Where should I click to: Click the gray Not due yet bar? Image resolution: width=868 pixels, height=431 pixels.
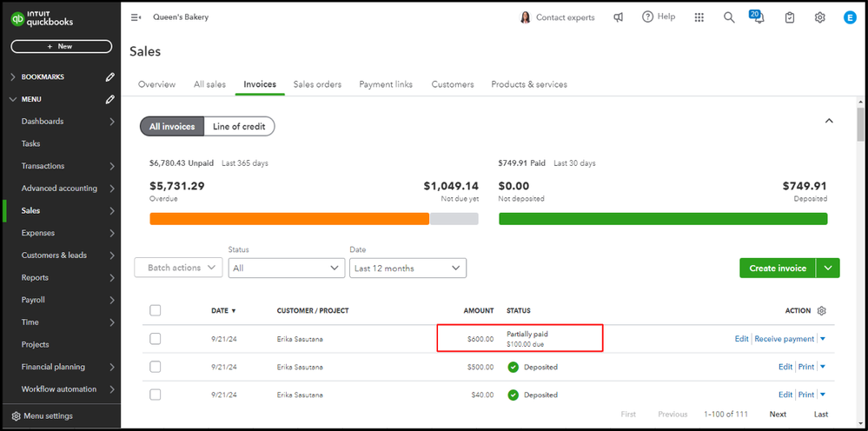[454, 219]
